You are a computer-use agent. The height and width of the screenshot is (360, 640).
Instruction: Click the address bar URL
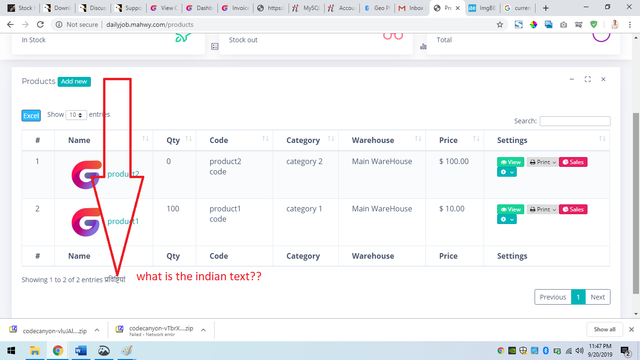[150, 24]
